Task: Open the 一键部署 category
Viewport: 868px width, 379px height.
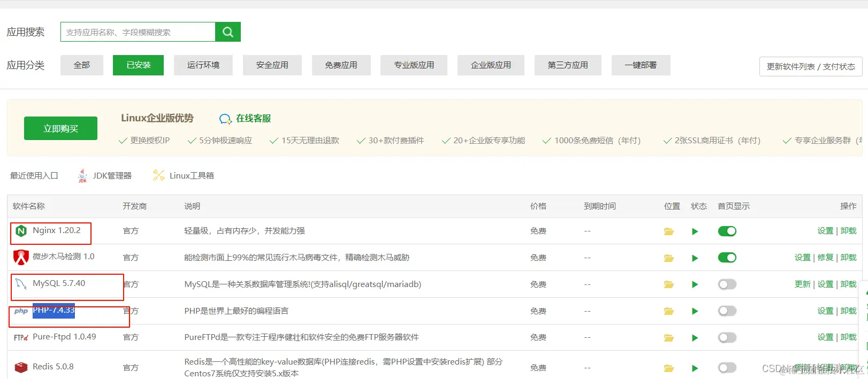Action: pos(641,65)
